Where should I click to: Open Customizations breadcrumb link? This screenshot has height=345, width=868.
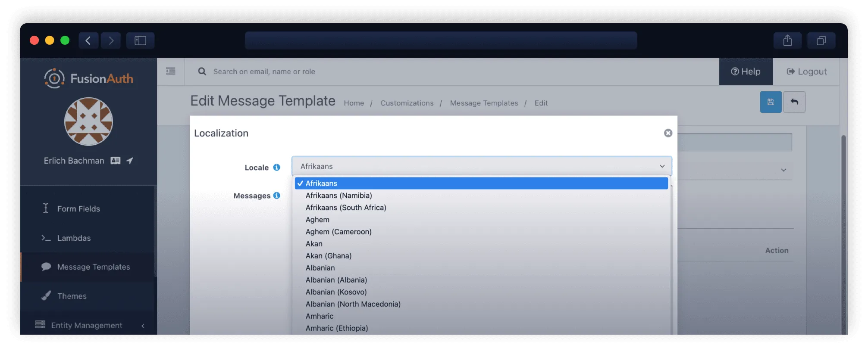pos(407,103)
